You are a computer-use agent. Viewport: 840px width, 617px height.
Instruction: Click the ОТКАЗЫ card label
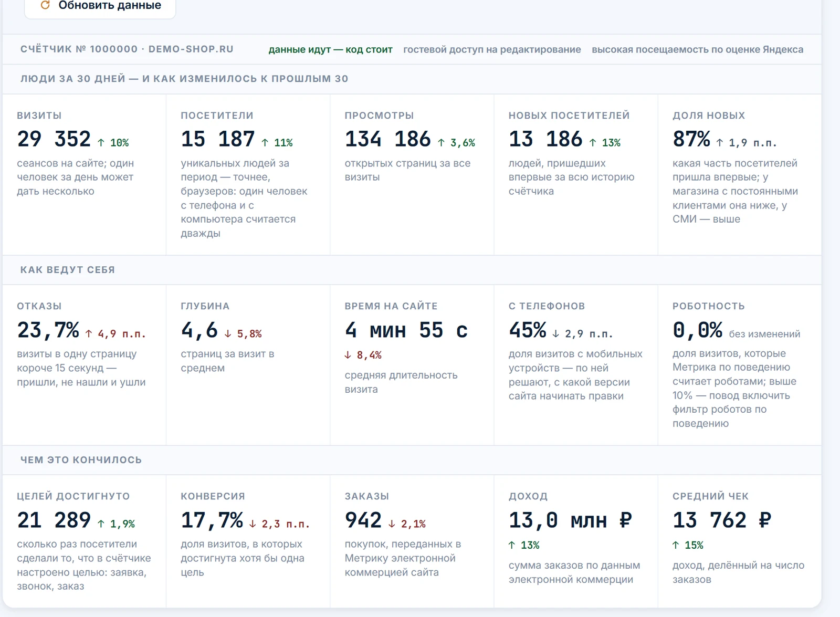39,306
